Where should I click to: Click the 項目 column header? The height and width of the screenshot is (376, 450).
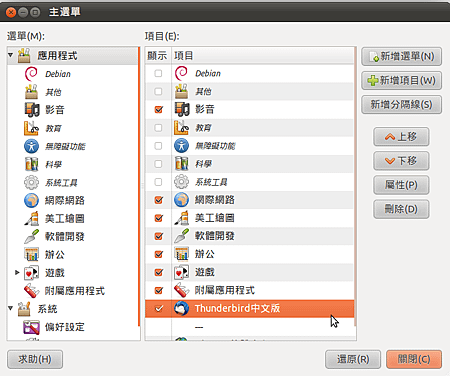tap(262, 55)
